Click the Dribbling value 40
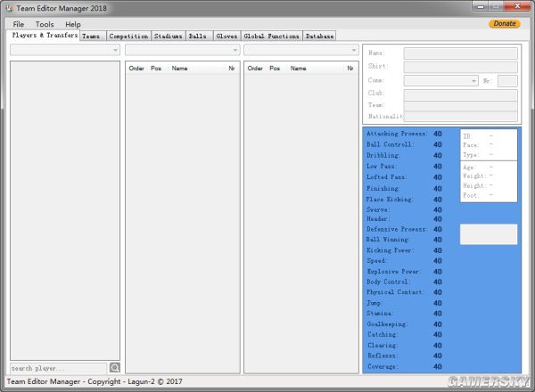 (x=438, y=155)
